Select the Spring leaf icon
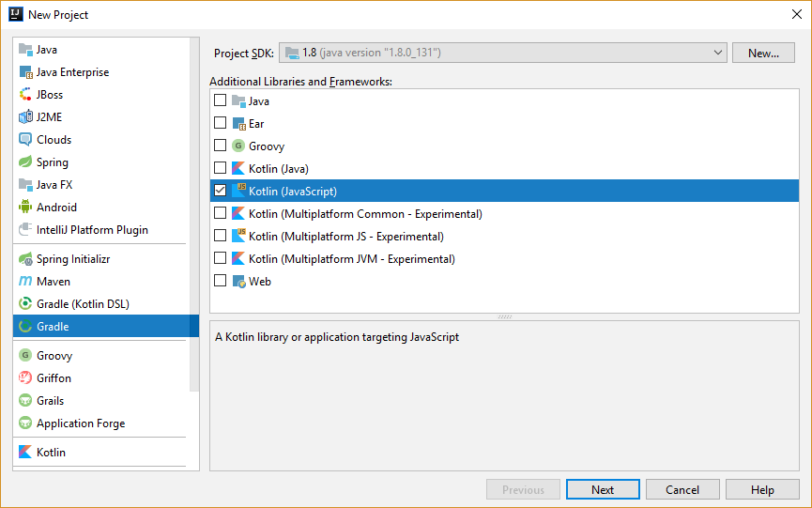812x508 pixels. click(x=25, y=162)
